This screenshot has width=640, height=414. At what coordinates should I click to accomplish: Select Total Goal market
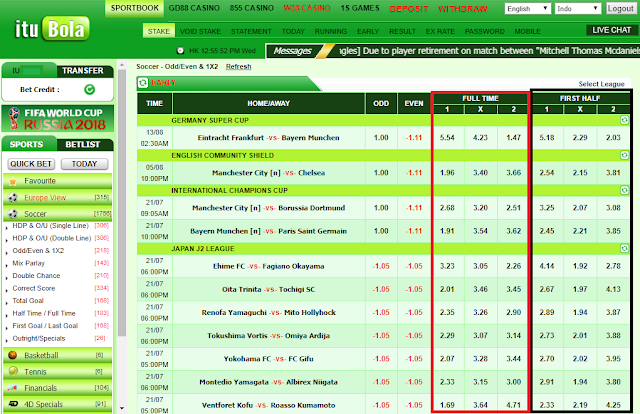point(28,300)
